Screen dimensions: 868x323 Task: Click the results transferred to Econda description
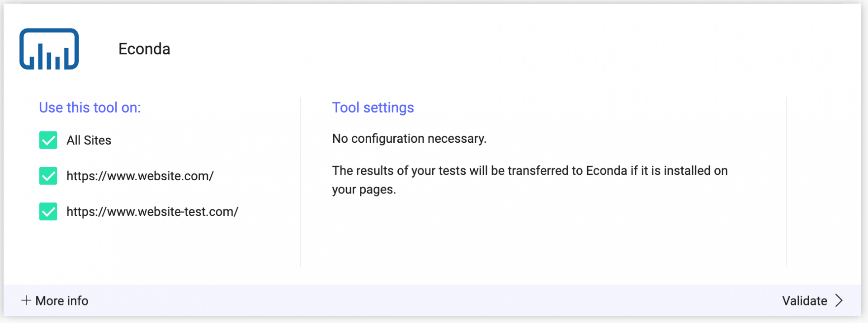(x=530, y=180)
